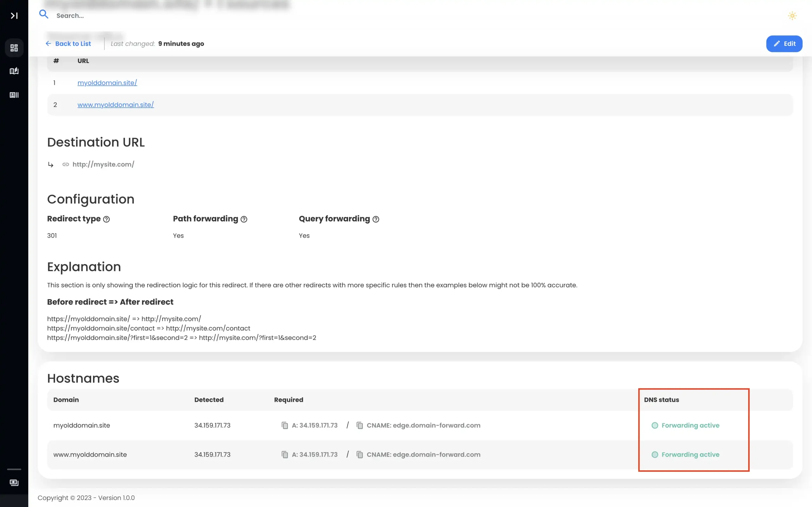Click the edit pencil icon button
Image resolution: width=812 pixels, height=507 pixels.
click(784, 44)
